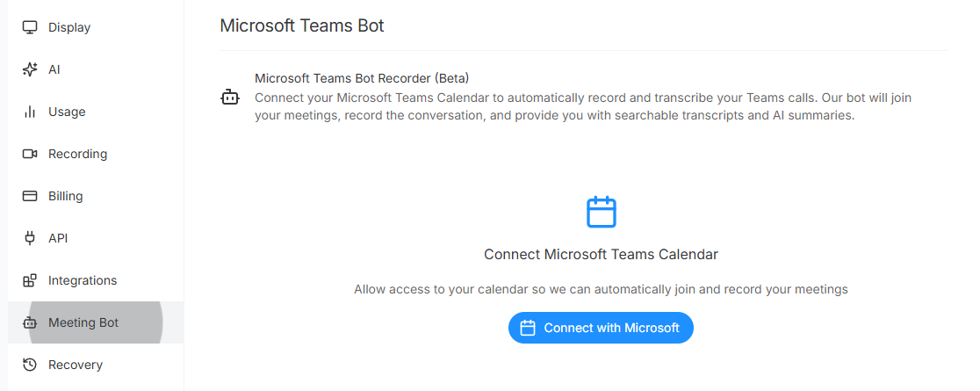Click the Billing credit card icon
This screenshot has width=980, height=391.
[30, 196]
